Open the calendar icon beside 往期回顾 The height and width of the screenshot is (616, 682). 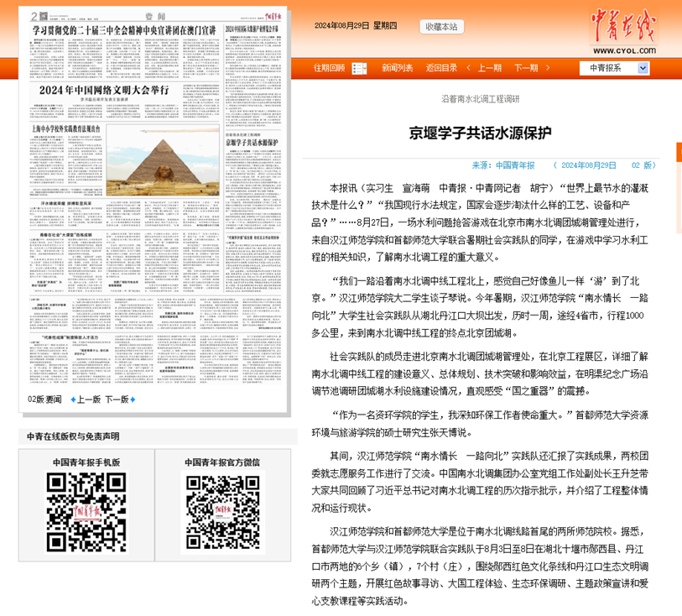pyautogui.click(x=359, y=68)
